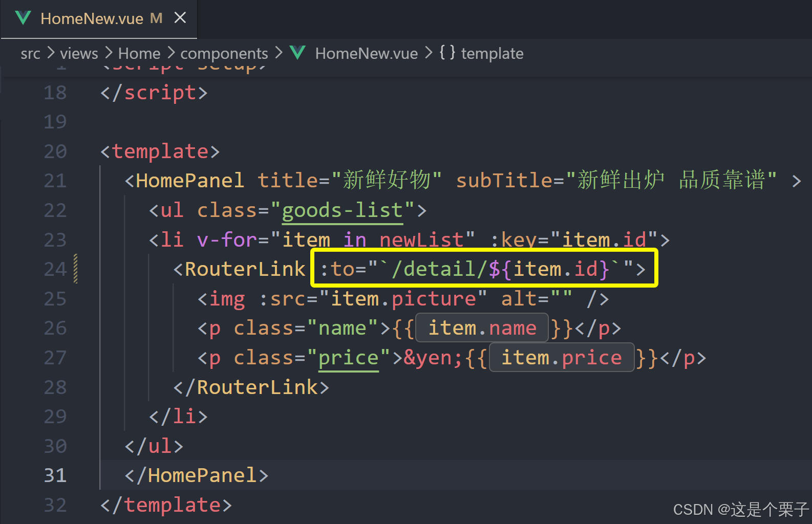Click the subTitle attribute on line 21
The height and width of the screenshot is (524, 812).
504,181
